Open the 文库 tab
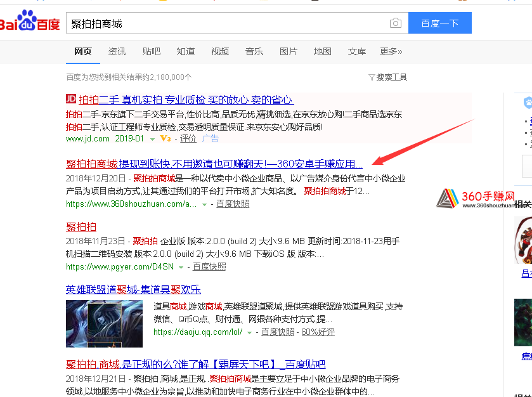Screen dimensions: 532x397 click(x=356, y=51)
